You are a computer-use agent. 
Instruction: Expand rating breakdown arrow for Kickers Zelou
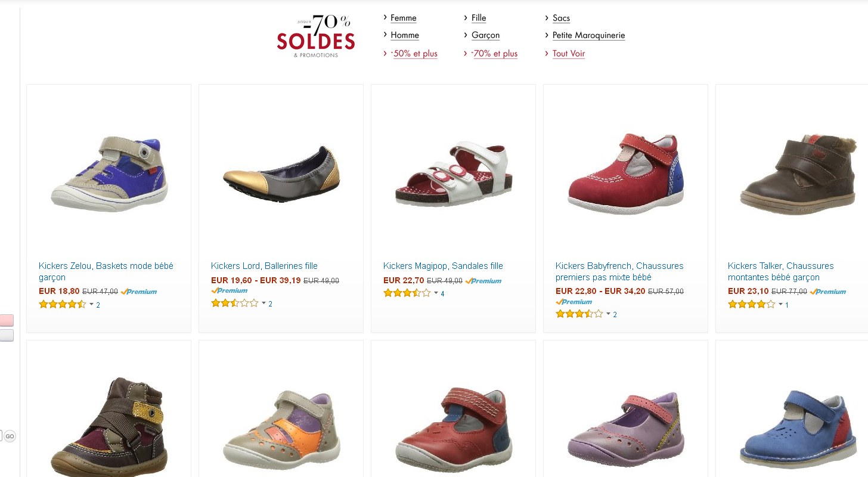point(91,305)
